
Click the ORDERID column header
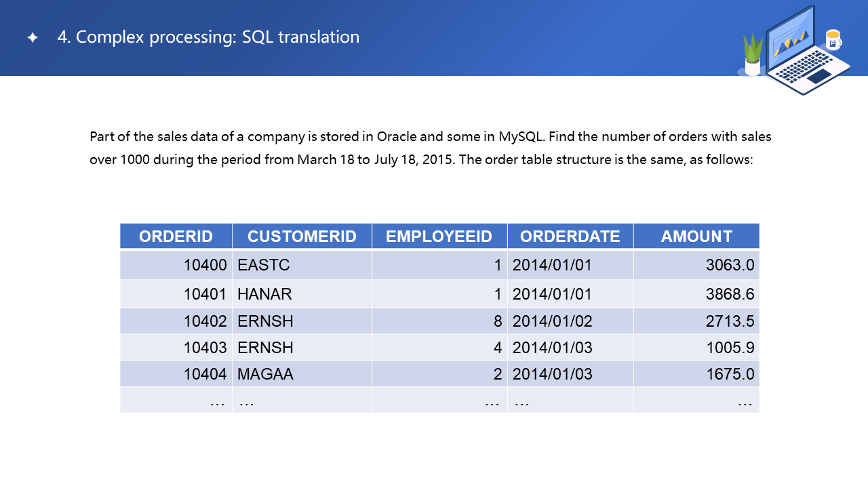176,237
